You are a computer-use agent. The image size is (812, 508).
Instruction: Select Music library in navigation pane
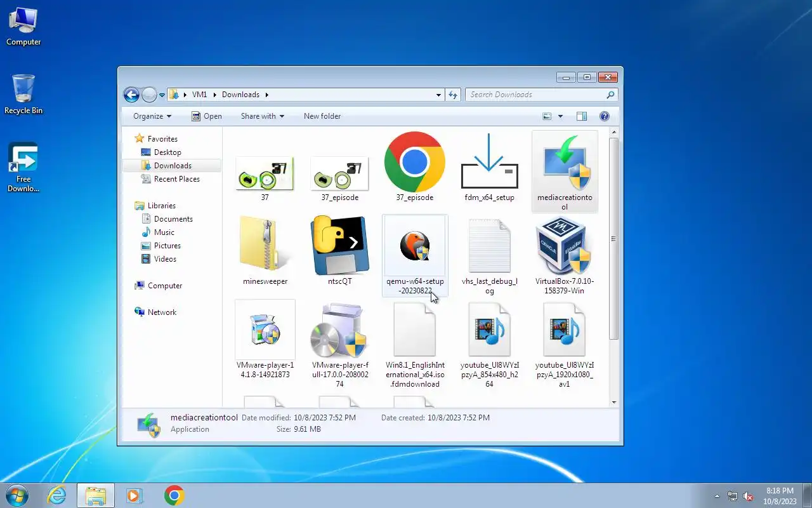point(164,232)
